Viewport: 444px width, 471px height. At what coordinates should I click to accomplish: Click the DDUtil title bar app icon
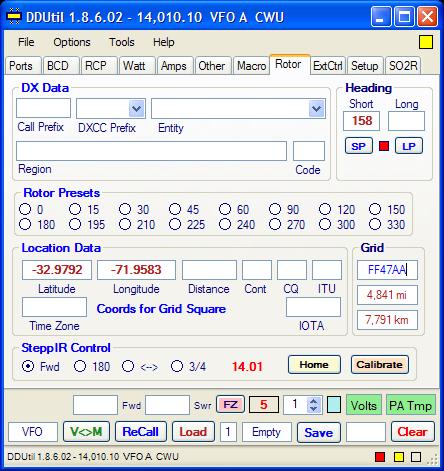pos(14,17)
